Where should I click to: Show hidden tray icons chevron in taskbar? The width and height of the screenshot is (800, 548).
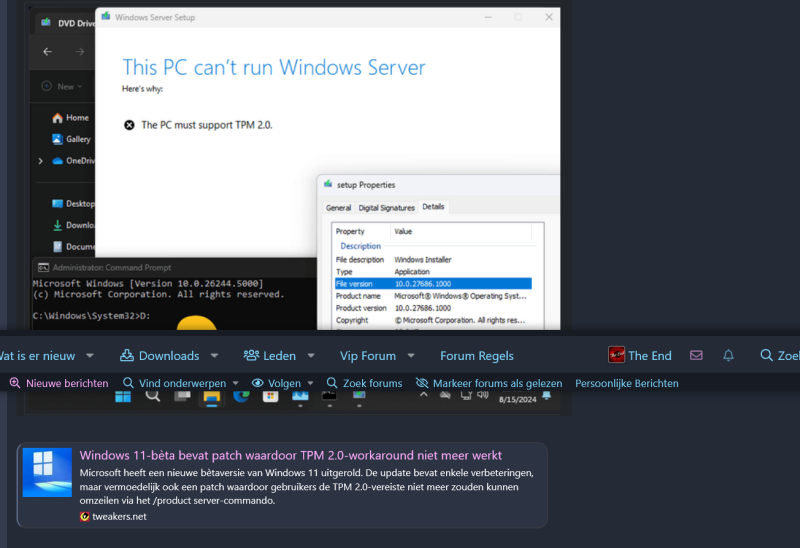tap(423, 395)
